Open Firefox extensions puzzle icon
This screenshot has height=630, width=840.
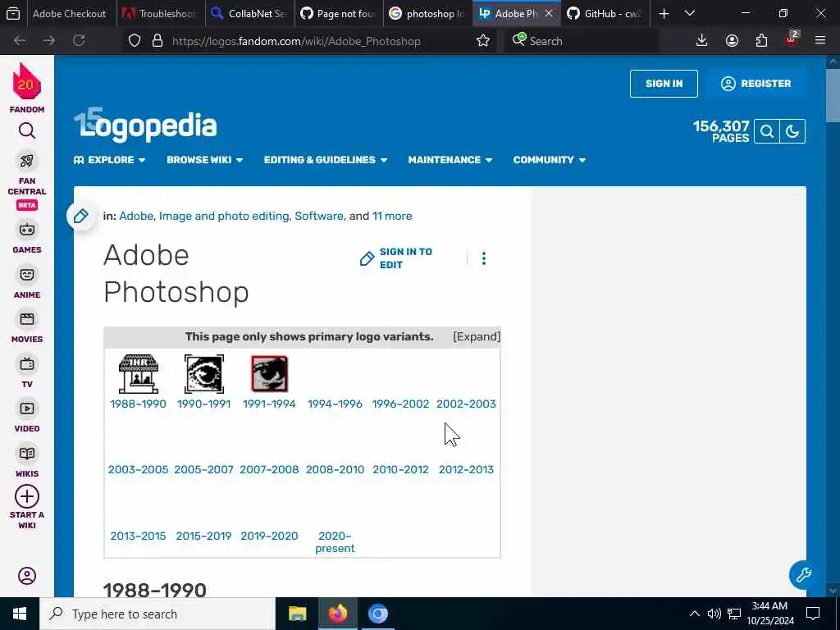761,41
